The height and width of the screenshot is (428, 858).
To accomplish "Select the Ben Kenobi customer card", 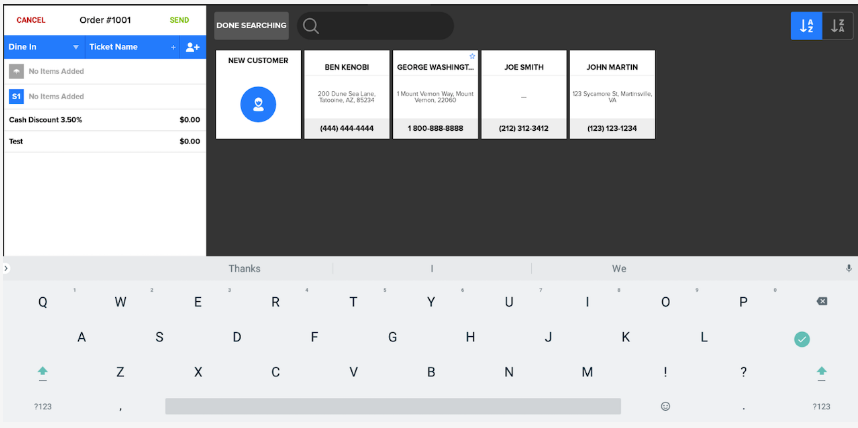I will 347,95.
